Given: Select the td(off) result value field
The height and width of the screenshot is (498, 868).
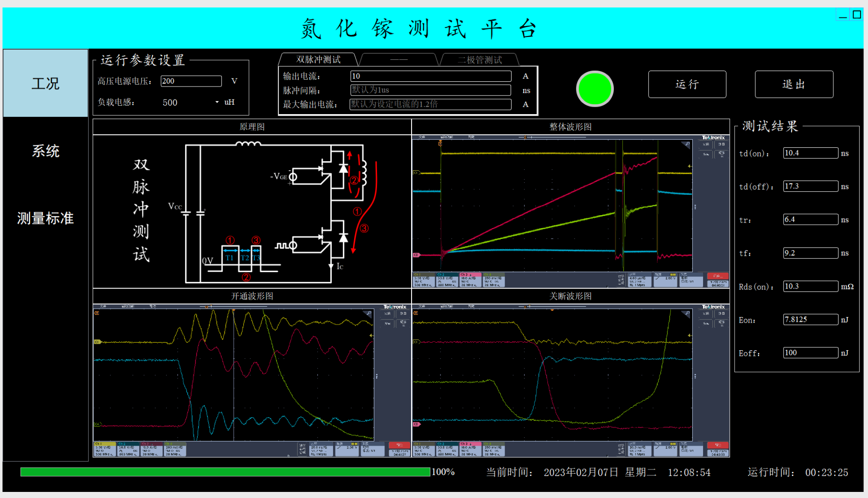Looking at the screenshot, I should pyautogui.click(x=811, y=186).
